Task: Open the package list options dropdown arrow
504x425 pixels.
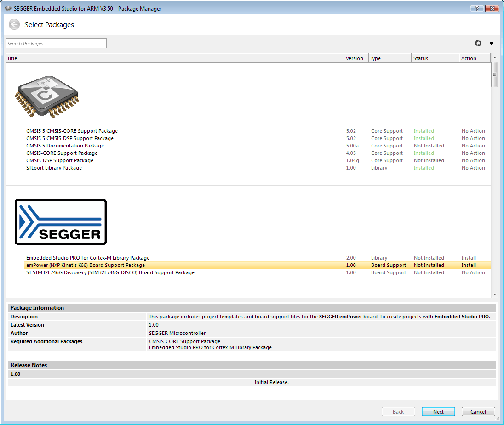Action: 492,43
